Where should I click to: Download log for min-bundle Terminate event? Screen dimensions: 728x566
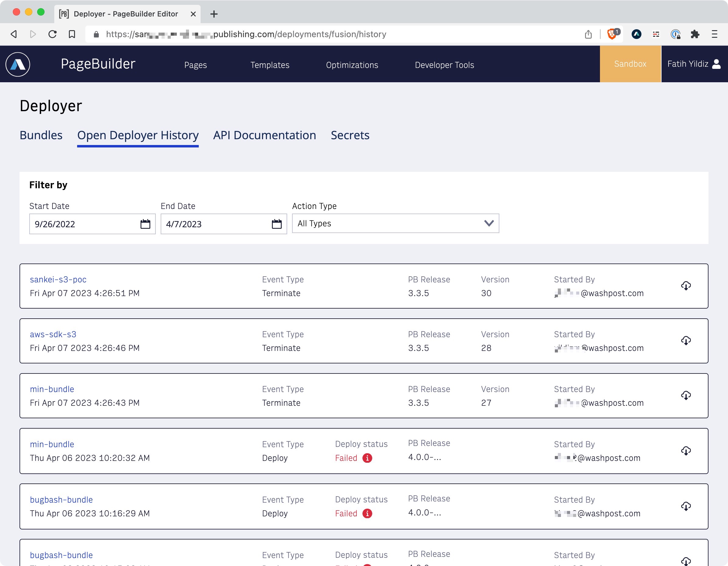point(686,395)
